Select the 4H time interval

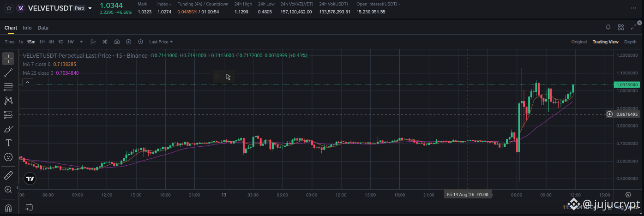click(x=51, y=42)
